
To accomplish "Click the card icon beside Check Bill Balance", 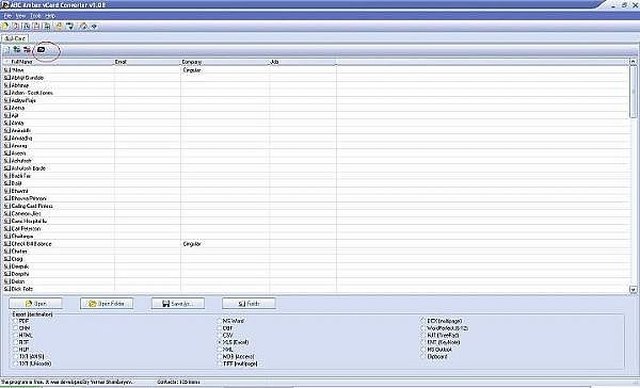I will (7, 244).
